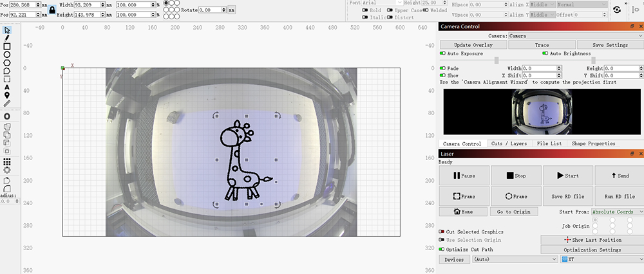Viewport: 644px width, 274px height.
Task: Toggle Use Selection Origin
Action: [442, 240]
